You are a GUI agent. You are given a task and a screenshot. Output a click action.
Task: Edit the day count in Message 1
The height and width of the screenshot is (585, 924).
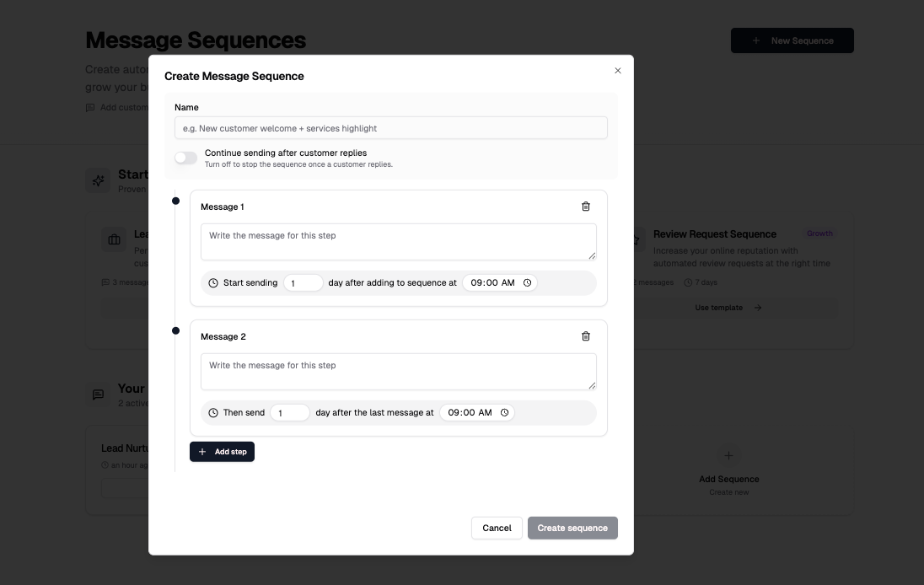point(303,282)
